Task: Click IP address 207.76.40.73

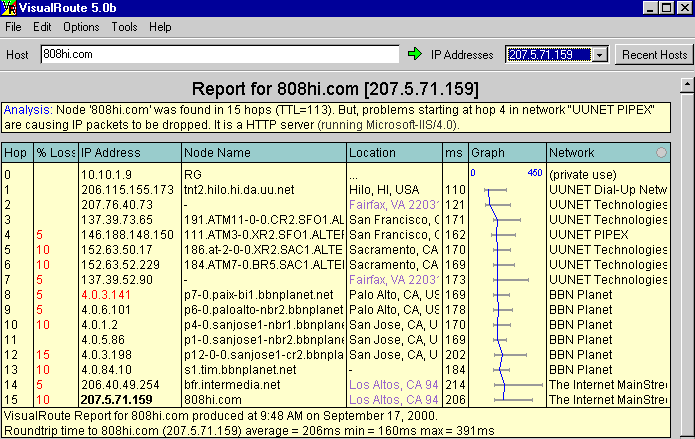Action: click(117, 205)
